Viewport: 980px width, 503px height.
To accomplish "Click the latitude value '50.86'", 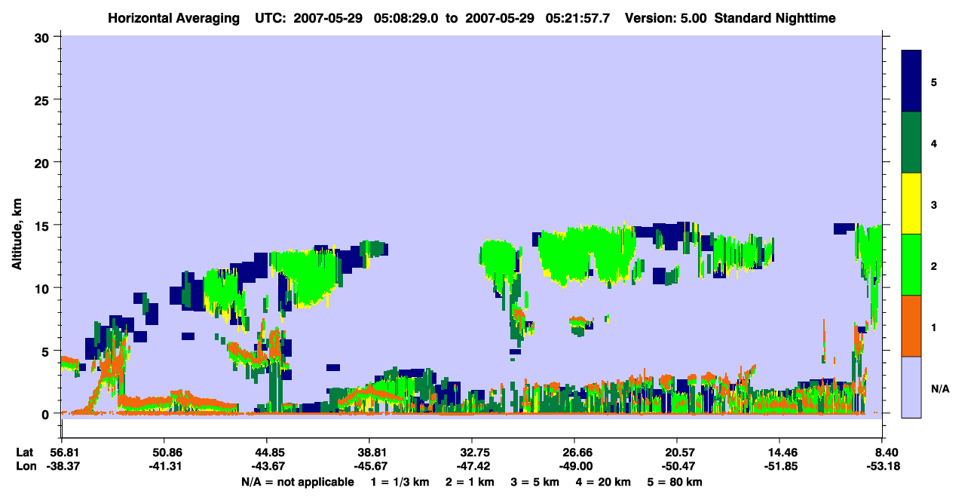I will [x=164, y=452].
